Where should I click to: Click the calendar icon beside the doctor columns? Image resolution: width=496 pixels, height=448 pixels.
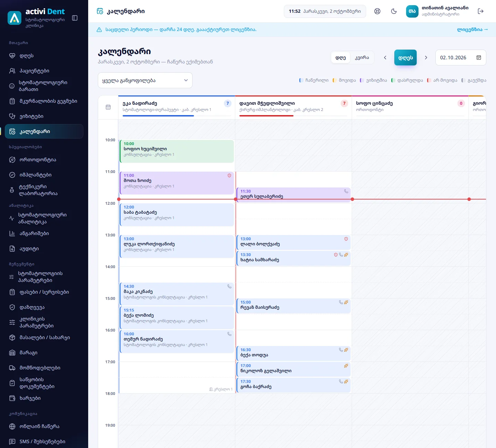click(x=108, y=107)
